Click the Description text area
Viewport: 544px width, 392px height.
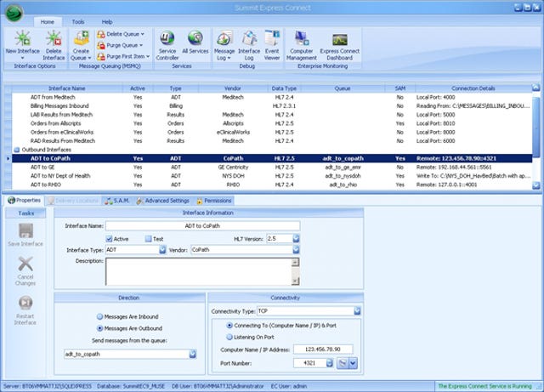point(199,271)
